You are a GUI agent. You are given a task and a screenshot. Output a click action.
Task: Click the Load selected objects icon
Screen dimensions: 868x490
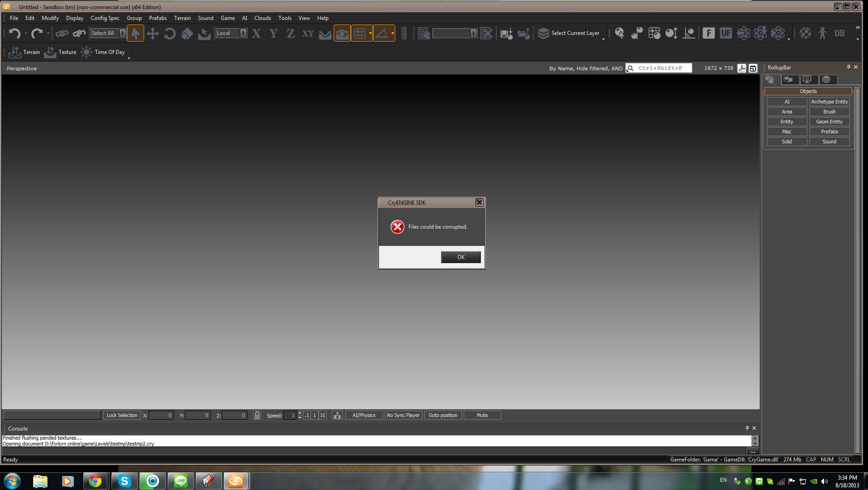[524, 33]
